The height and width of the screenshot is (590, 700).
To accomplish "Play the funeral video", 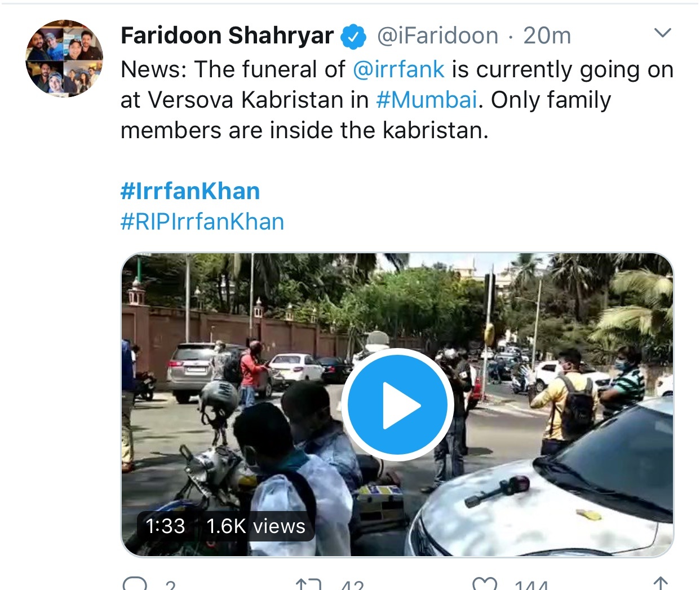I will 397,404.
